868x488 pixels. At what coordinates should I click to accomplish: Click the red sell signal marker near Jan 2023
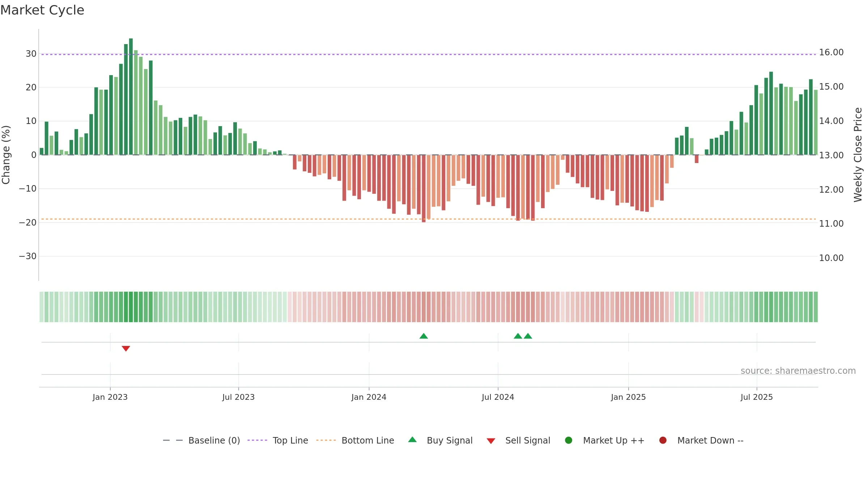pos(126,348)
